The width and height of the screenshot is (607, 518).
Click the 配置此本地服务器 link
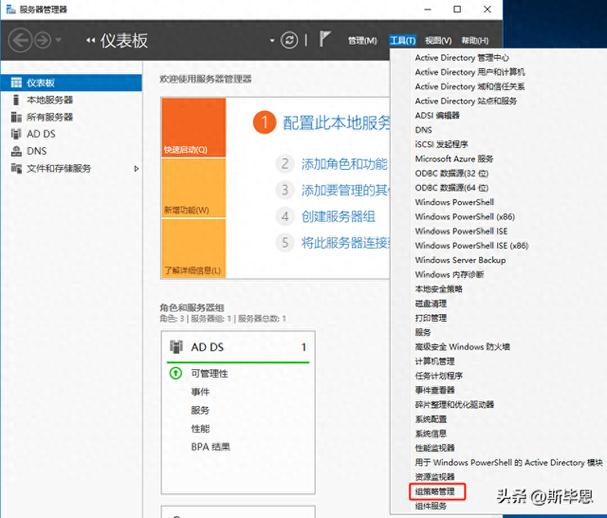tap(336, 123)
